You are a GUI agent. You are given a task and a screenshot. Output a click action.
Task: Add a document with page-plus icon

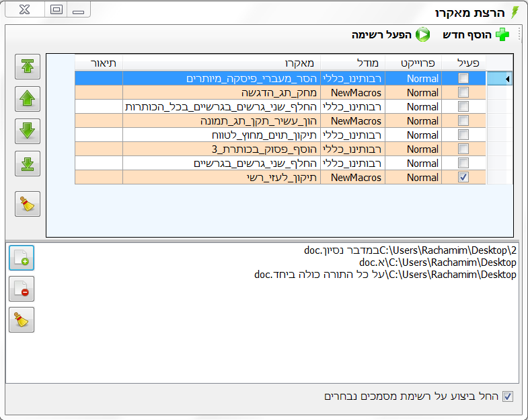click(22, 258)
